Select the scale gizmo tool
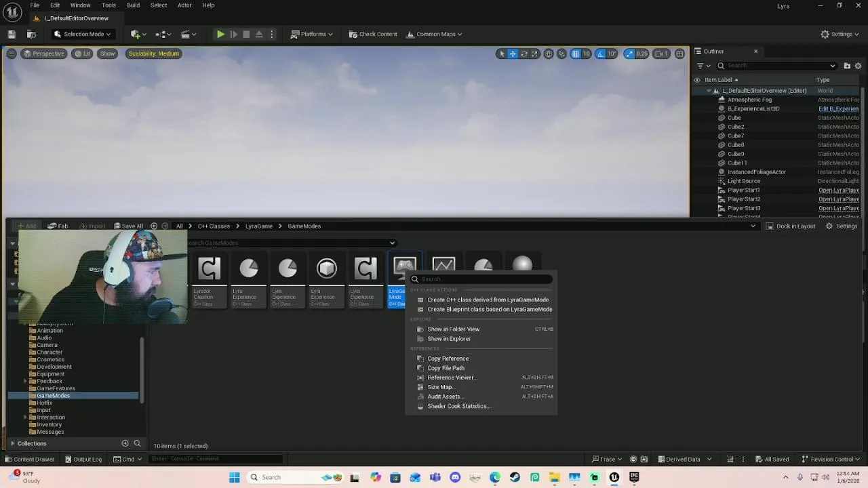 click(x=534, y=54)
